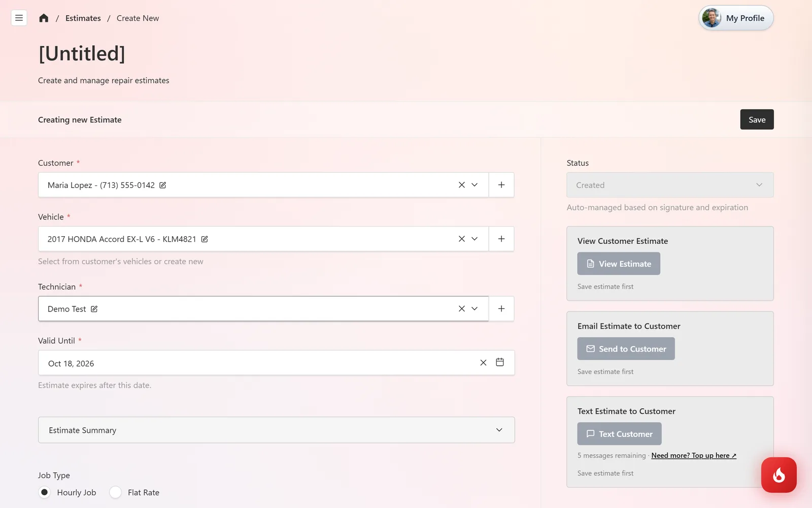Edit the Honda Accord vehicle pencil icon
Screen dimensions: 812x508
pyautogui.click(x=205, y=239)
